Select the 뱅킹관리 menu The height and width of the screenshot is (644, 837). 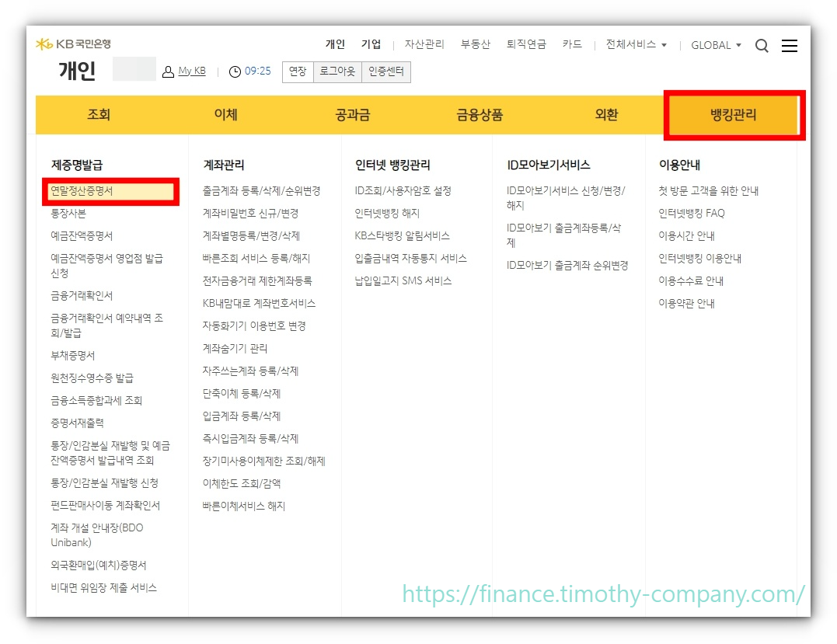point(733,114)
